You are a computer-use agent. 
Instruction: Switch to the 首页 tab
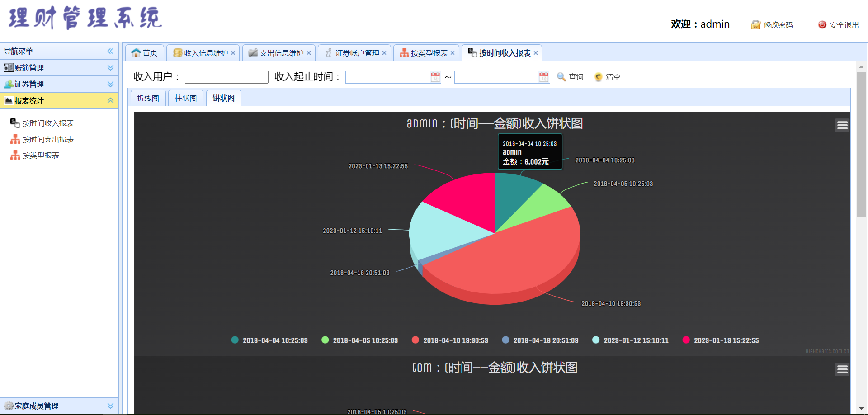point(145,53)
